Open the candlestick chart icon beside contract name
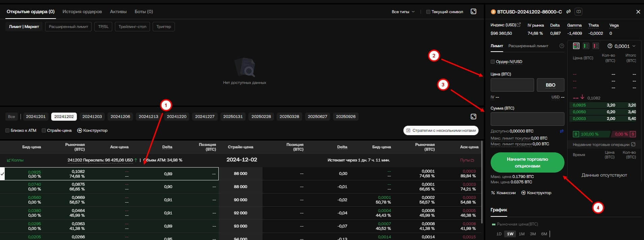644x240 pixels. (569, 12)
